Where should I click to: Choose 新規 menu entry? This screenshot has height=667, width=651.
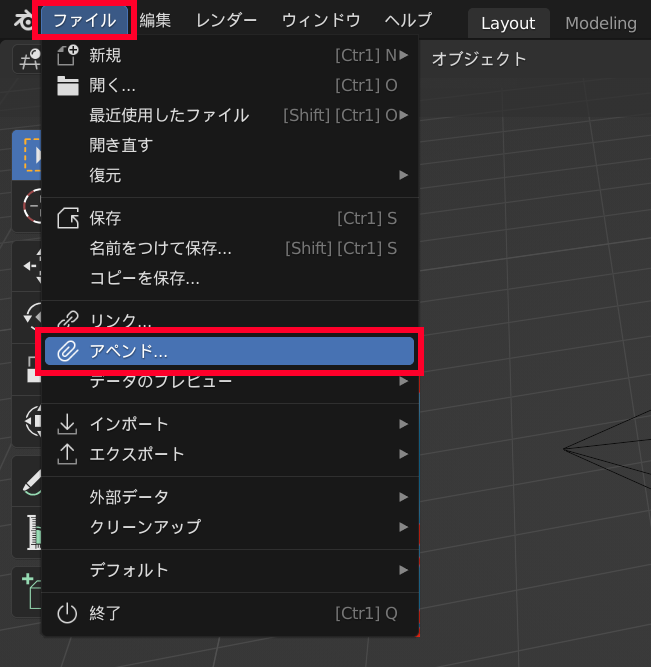coord(230,55)
